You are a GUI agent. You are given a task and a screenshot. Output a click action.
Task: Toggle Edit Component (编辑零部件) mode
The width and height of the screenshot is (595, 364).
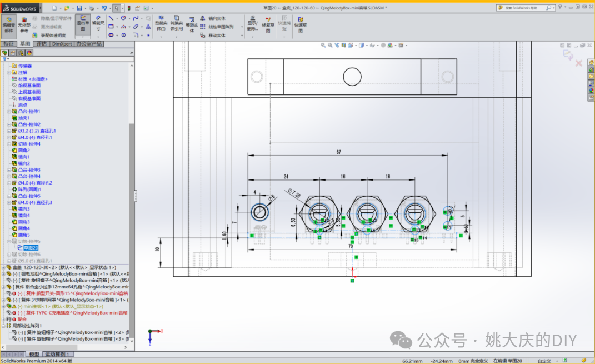[8, 23]
